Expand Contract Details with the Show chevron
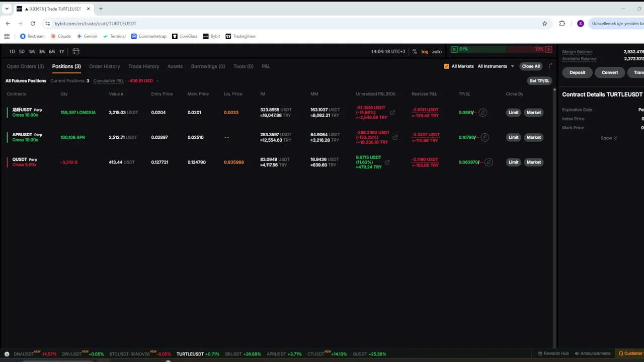 coord(609,138)
